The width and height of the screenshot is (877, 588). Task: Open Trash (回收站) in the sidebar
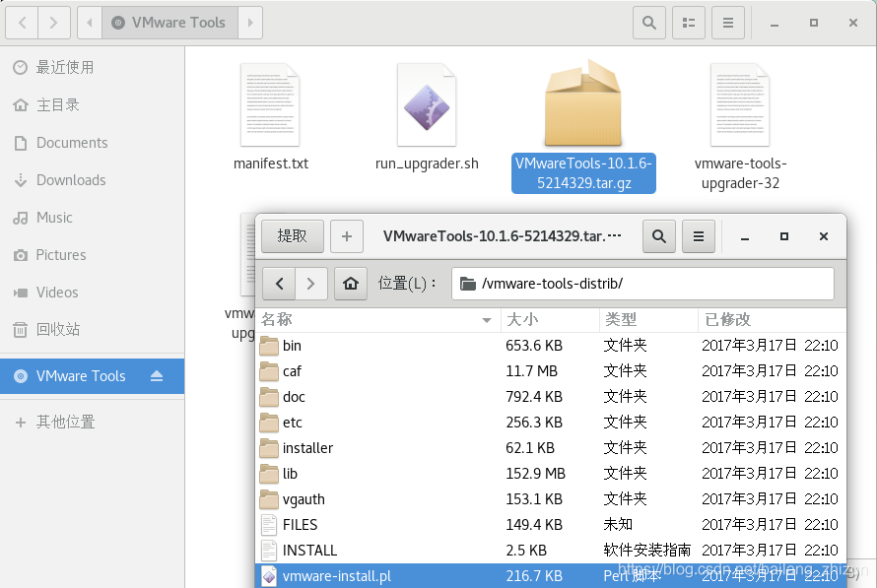pos(93,330)
